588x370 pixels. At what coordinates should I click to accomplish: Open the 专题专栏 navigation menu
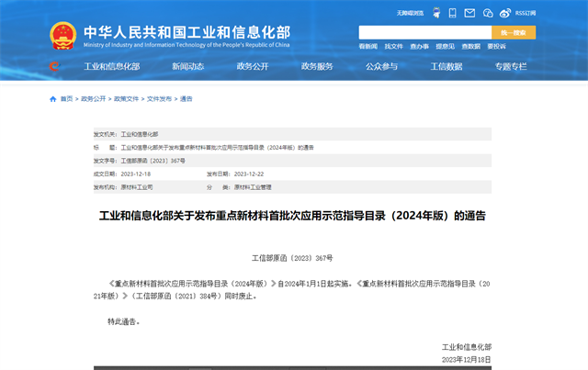pyautogui.click(x=511, y=67)
